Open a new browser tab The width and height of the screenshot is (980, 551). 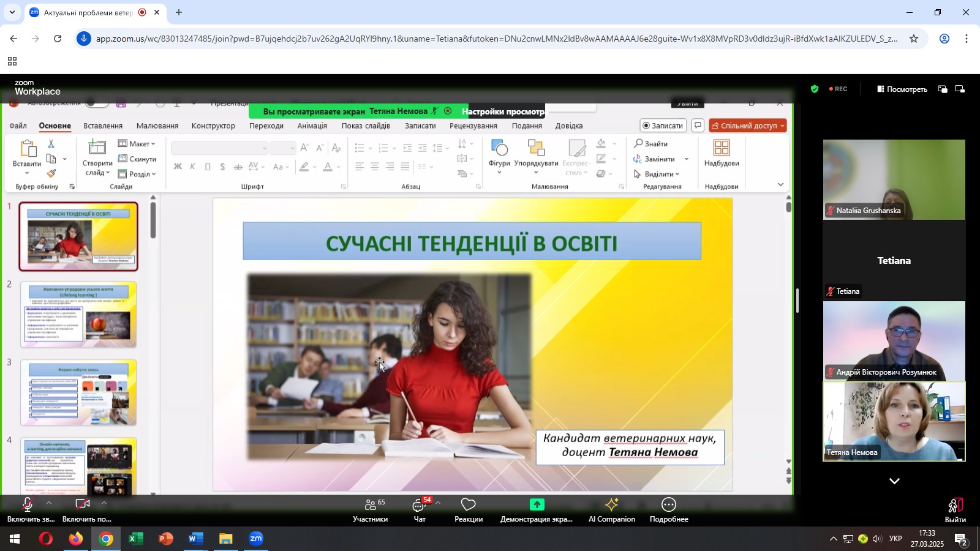point(179,12)
